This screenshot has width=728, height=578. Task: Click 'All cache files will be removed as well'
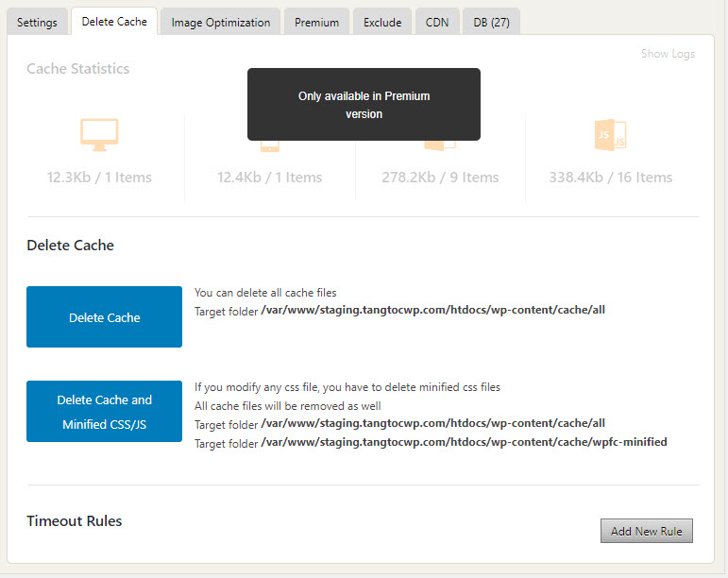click(287, 406)
